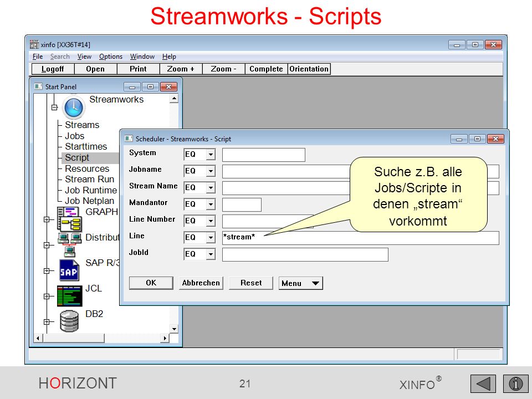Click the Print toolbar button
This screenshot has height=399, width=532.
pos(138,69)
